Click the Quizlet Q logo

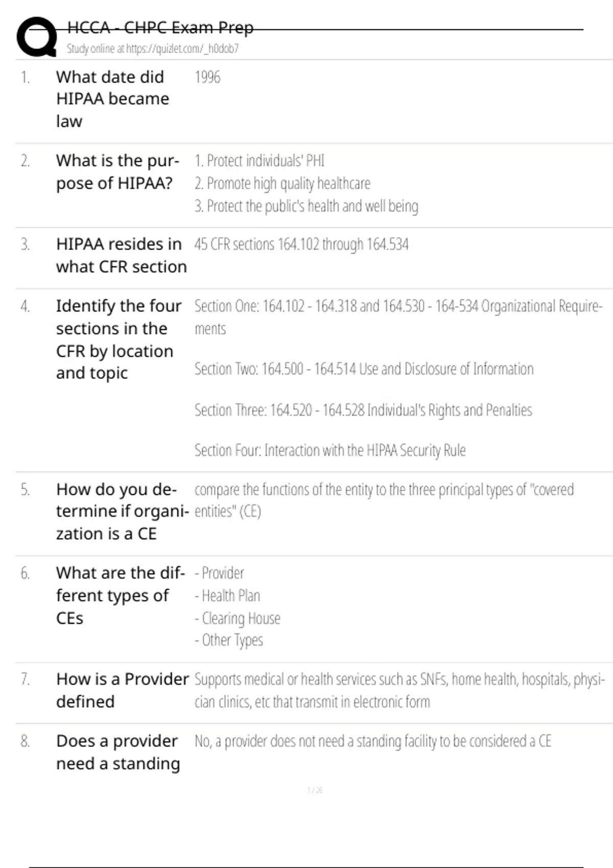pos(37,37)
